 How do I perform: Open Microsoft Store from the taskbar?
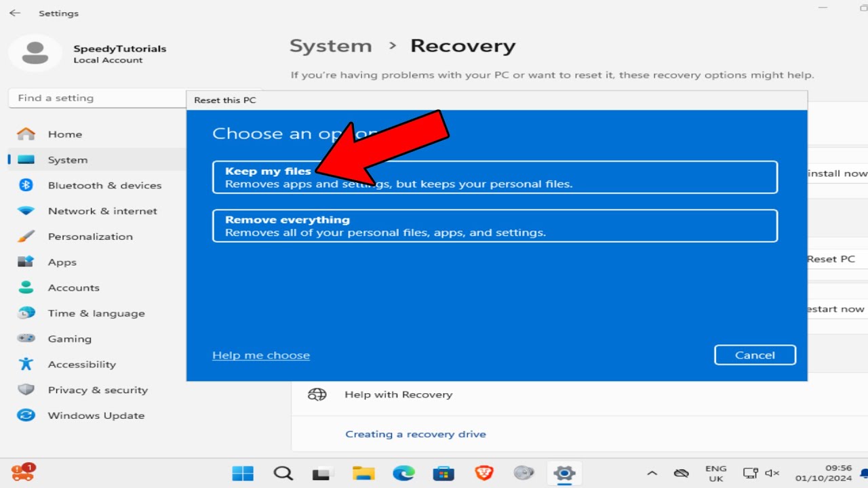point(443,473)
